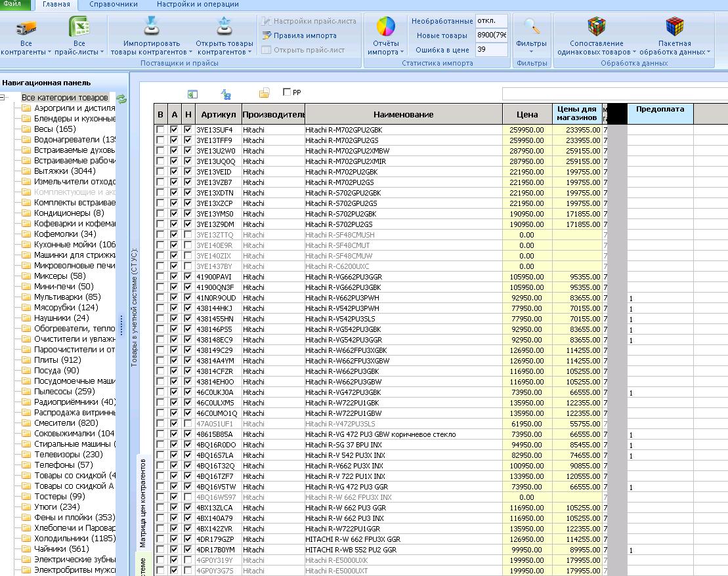Viewport: 728px width, 576px height.
Task: Click the search field above the grid
Action: (x=614, y=93)
